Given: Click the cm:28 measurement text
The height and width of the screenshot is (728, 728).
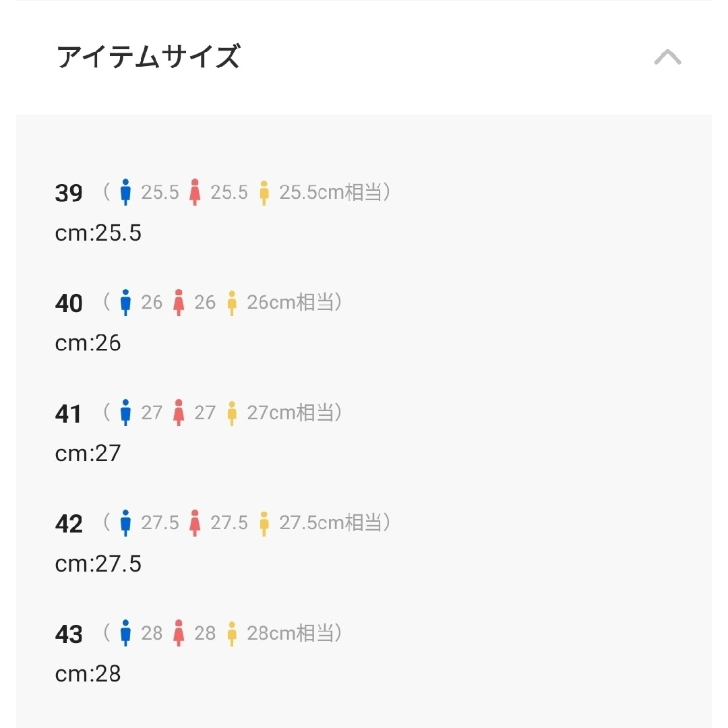Looking at the screenshot, I should [88, 673].
